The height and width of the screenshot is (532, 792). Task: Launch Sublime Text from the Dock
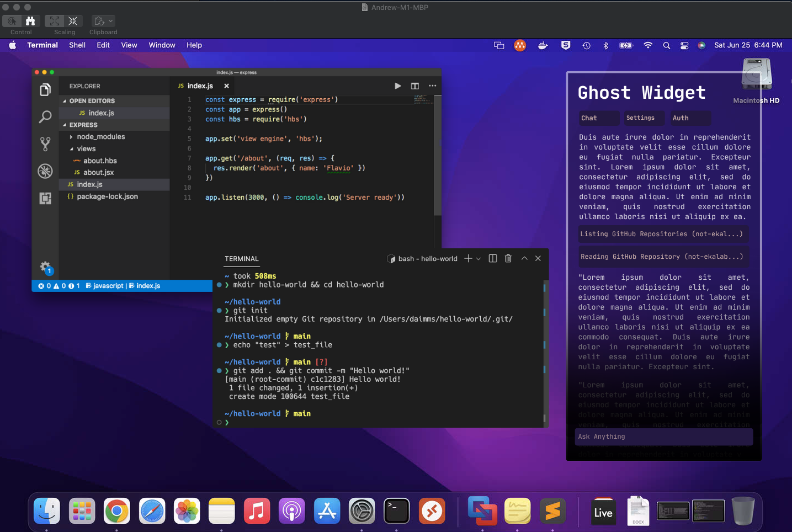552,510
